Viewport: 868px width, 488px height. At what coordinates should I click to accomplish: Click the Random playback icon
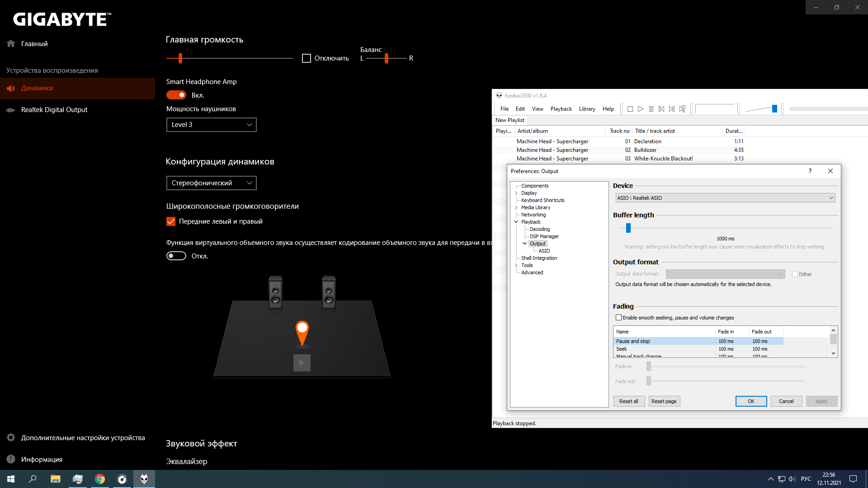[683, 109]
